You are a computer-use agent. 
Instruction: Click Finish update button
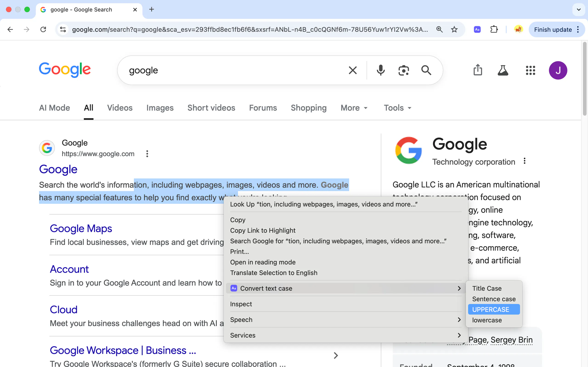click(x=553, y=30)
